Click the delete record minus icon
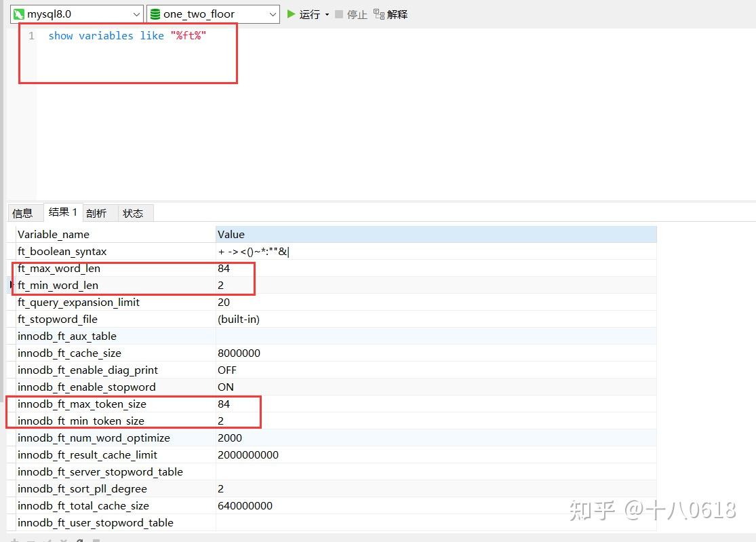 coord(31,539)
